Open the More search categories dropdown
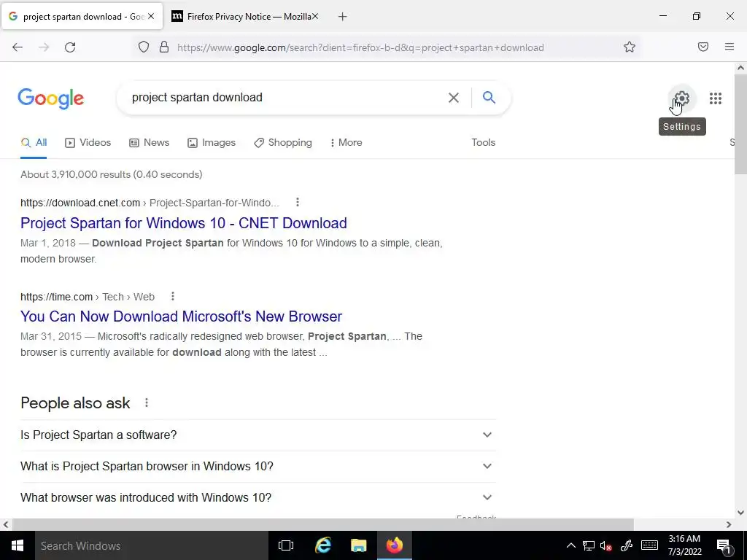747x560 pixels. [346, 142]
